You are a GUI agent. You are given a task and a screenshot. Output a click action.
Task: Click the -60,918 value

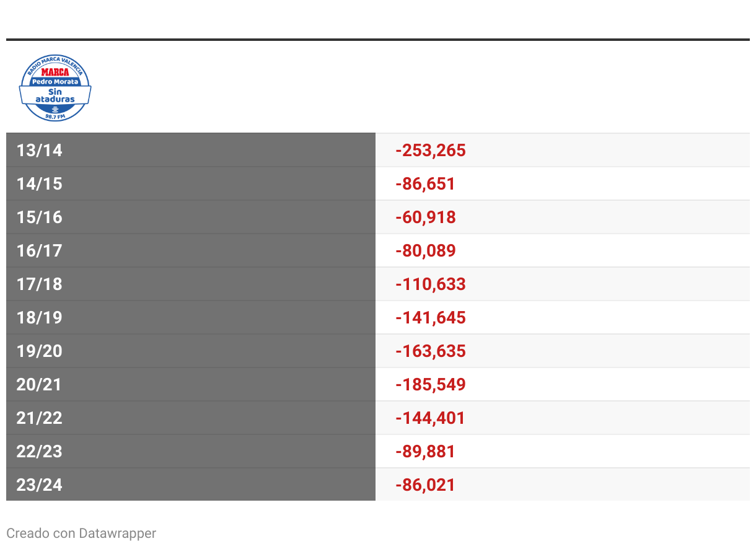(425, 217)
